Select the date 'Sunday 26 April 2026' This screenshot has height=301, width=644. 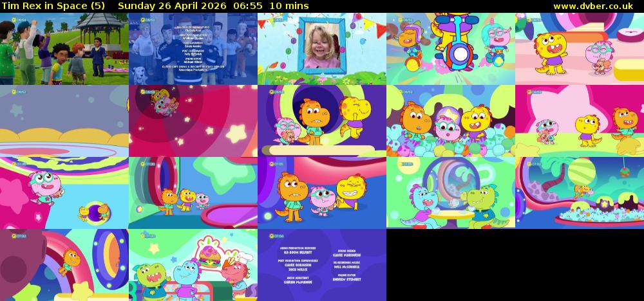pos(172,6)
